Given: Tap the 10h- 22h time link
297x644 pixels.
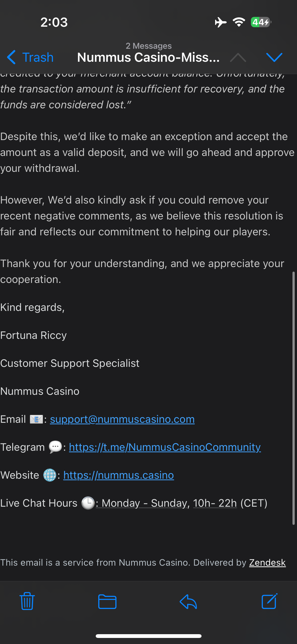Looking at the screenshot, I should 215,503.
